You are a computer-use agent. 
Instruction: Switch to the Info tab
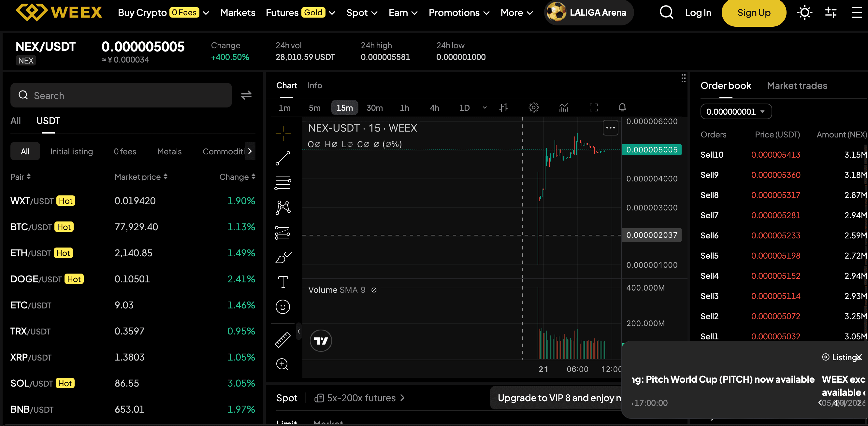(x=315, y=86)
